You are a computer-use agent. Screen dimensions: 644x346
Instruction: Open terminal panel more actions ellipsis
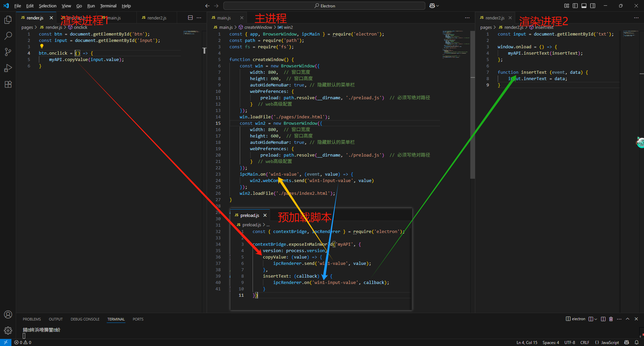click(619, 319)
